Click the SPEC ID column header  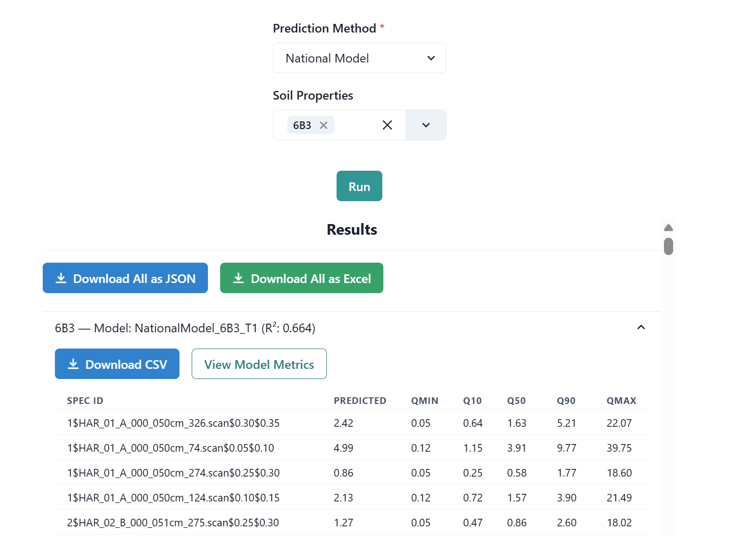pyautogui.click(x=85, y=401)
